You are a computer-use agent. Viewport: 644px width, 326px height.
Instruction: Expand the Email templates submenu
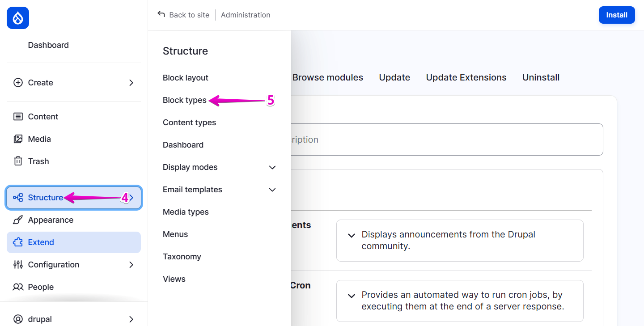(x=272, y=190)
